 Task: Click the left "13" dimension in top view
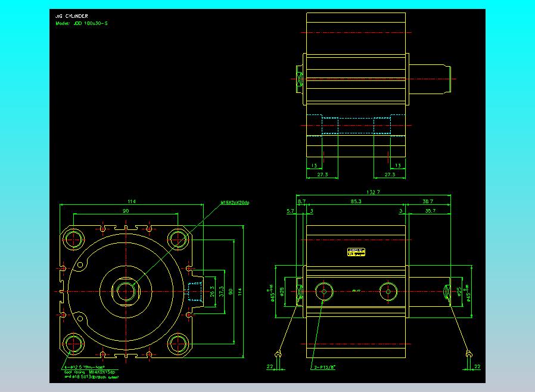(314, 165)
